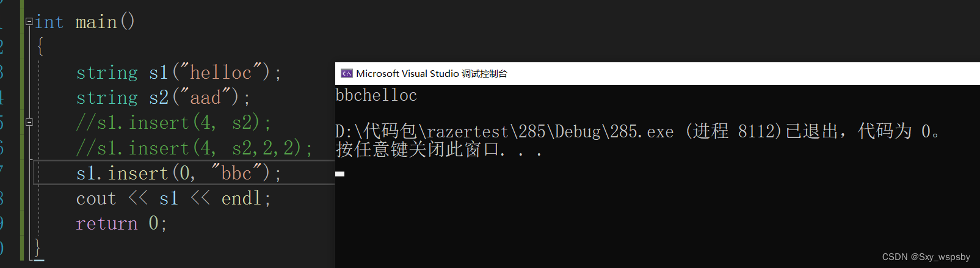Click the debug console title bar

coord(611,73)
